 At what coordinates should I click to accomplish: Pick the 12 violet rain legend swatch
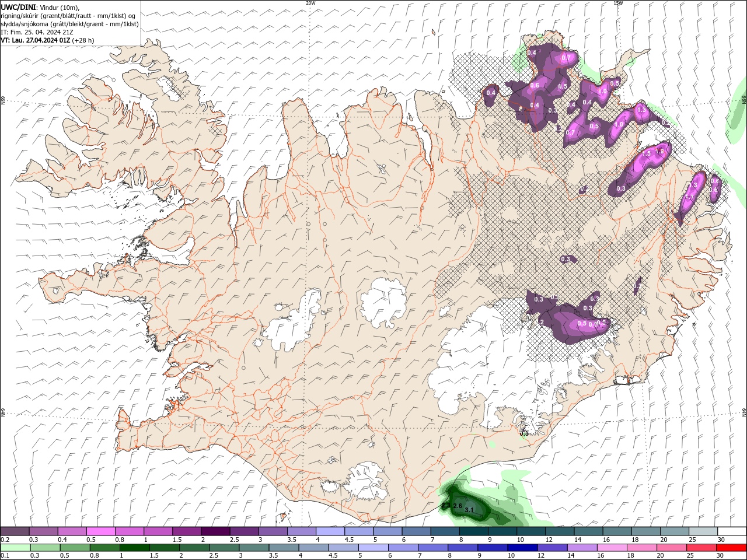coord(551,548)
